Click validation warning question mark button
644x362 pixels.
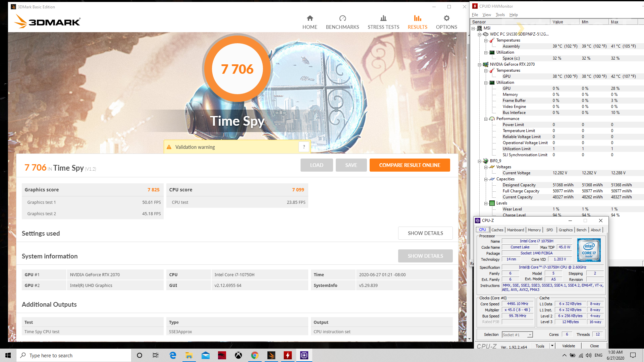[x=304, y=147]
